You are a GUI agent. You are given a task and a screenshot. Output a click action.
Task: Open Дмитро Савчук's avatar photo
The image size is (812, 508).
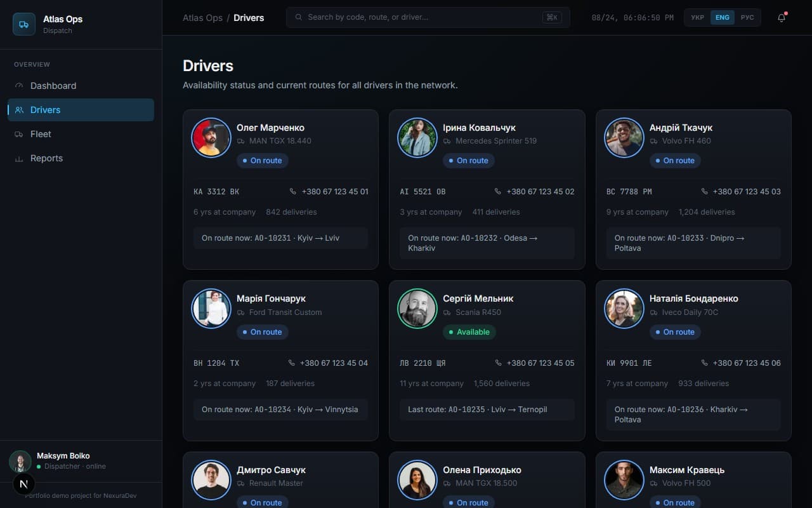(x=211, y=479)
